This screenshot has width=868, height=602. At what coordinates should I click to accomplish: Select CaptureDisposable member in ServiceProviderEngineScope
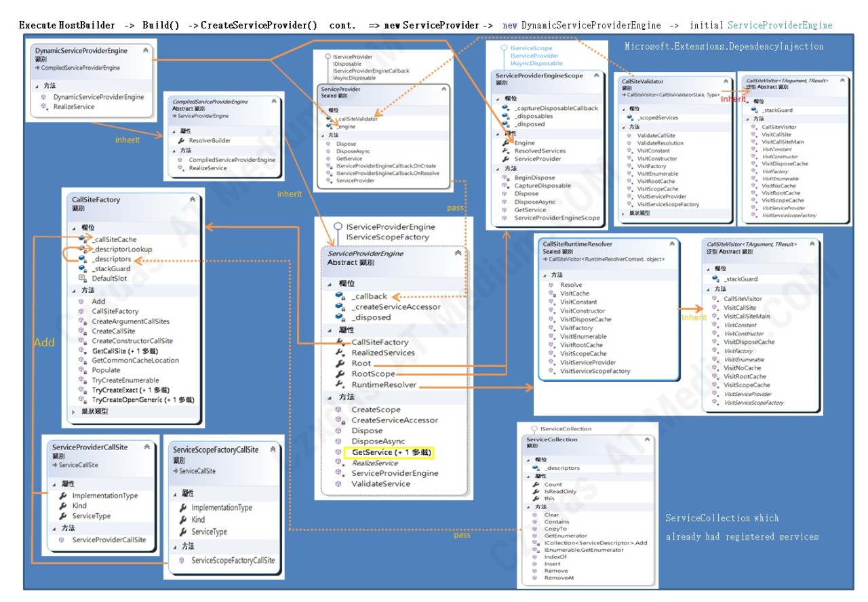(x=542, y=186)
